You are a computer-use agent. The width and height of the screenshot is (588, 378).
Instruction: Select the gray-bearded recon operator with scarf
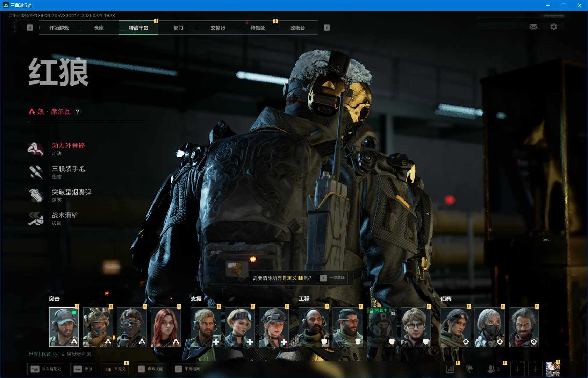coord(524,327)
